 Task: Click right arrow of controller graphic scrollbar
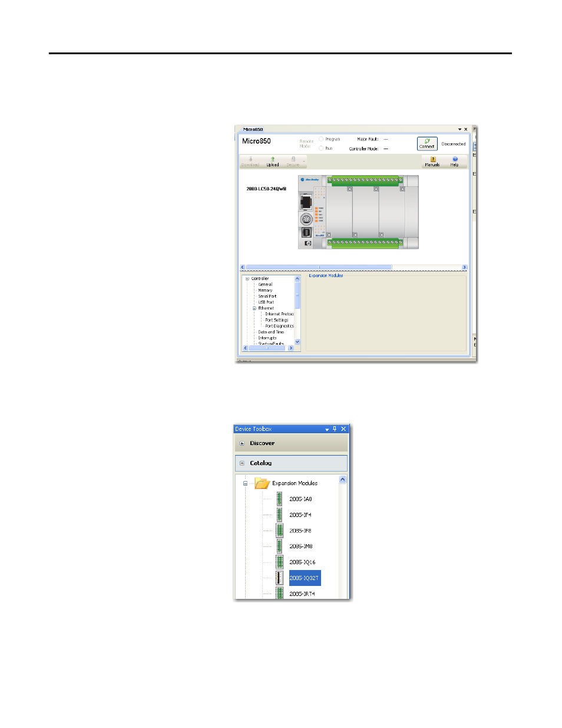(465, 268)
